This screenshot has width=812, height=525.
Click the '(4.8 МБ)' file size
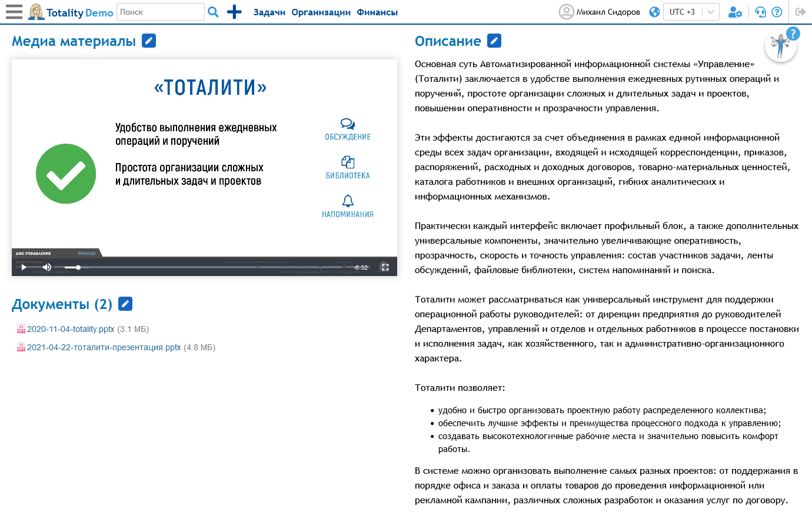point(199,347)
